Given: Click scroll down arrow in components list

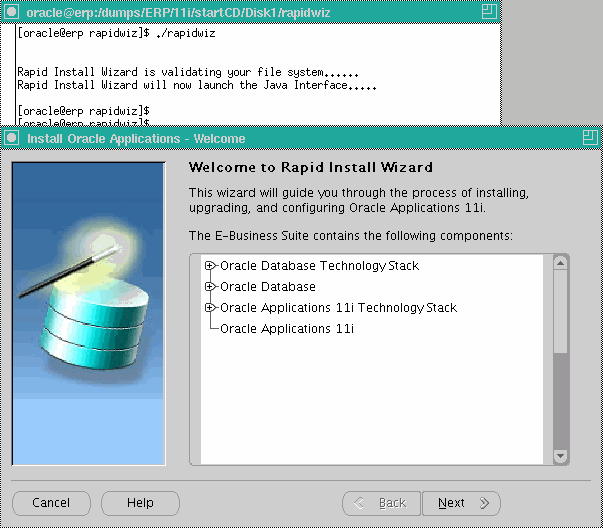Looking at the screenshot, I should click(x=560, y=456).
